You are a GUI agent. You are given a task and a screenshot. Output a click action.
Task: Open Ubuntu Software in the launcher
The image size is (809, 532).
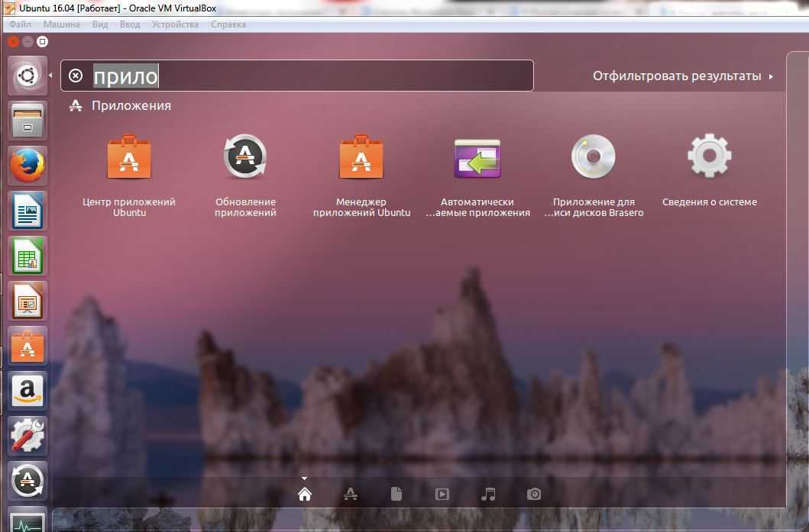(x=28, y=346)
